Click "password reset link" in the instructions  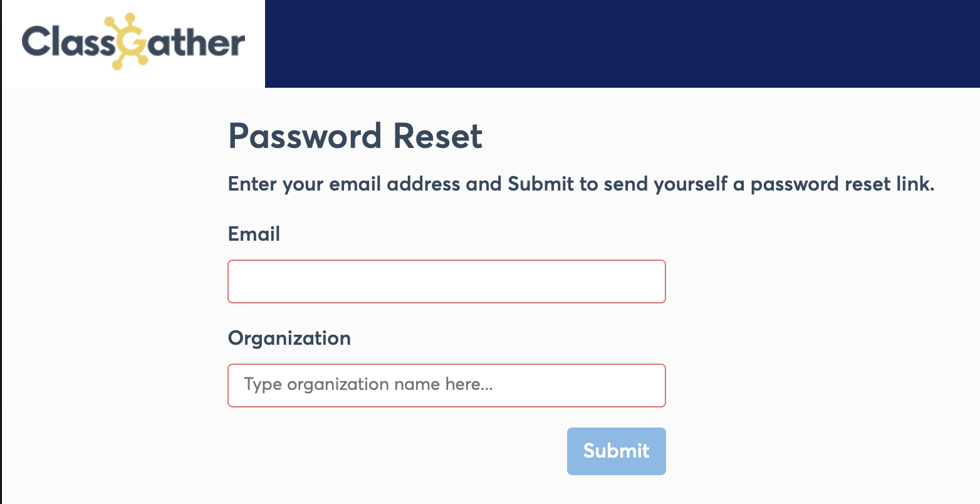(842, 184)
